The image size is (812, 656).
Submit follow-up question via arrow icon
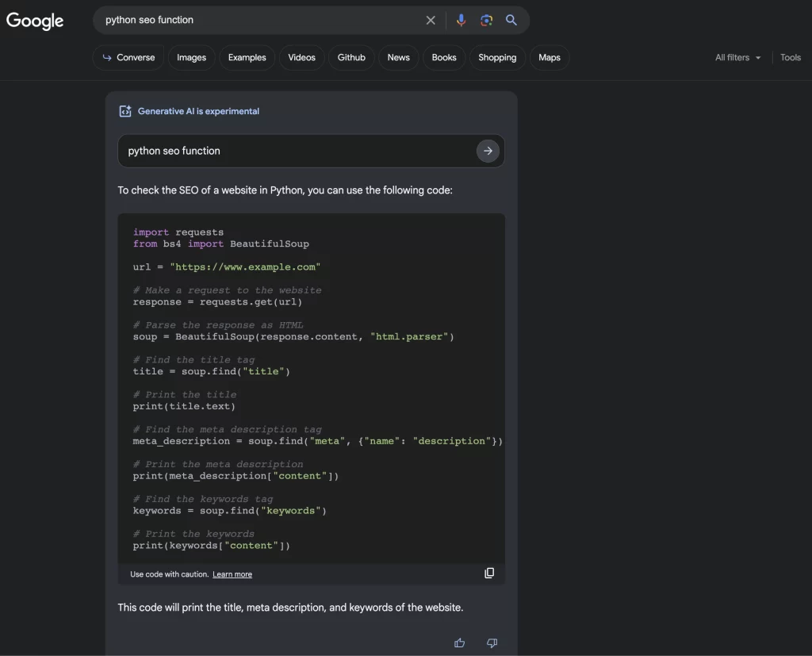tap(488, 151)
